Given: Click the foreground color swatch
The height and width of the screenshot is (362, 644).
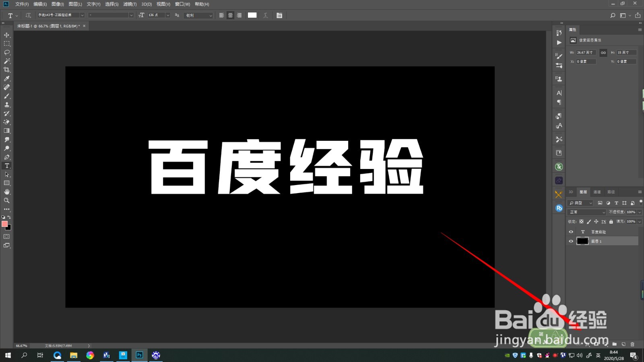Looking at the screenshot, I should pos(5,224).
